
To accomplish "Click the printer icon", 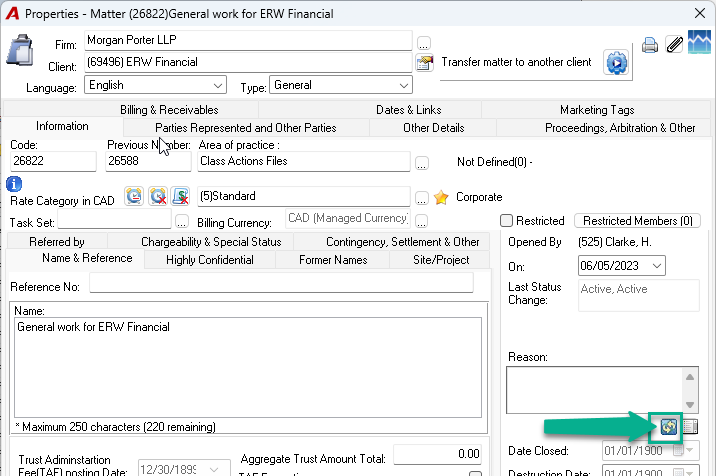I will [x=650, y=45].
